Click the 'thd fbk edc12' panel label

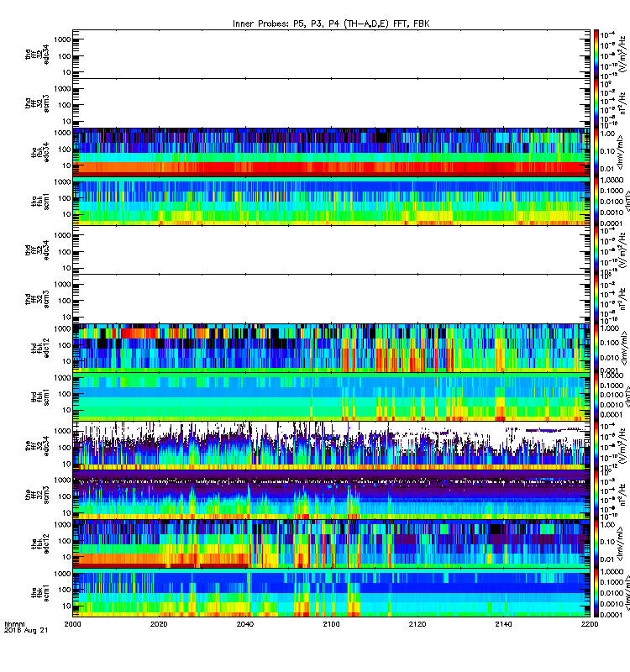coord(40,349)
